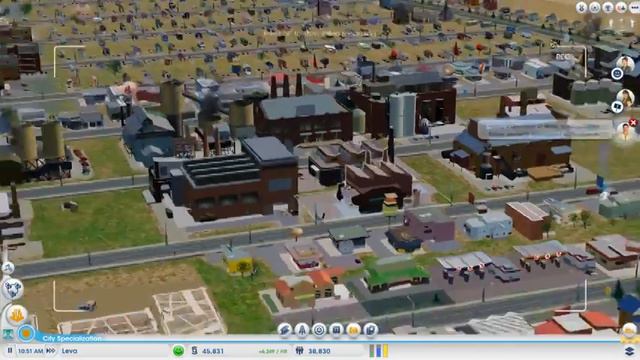Click the top advisor portrait on right
Screen dimensions: 640x360
626,64
